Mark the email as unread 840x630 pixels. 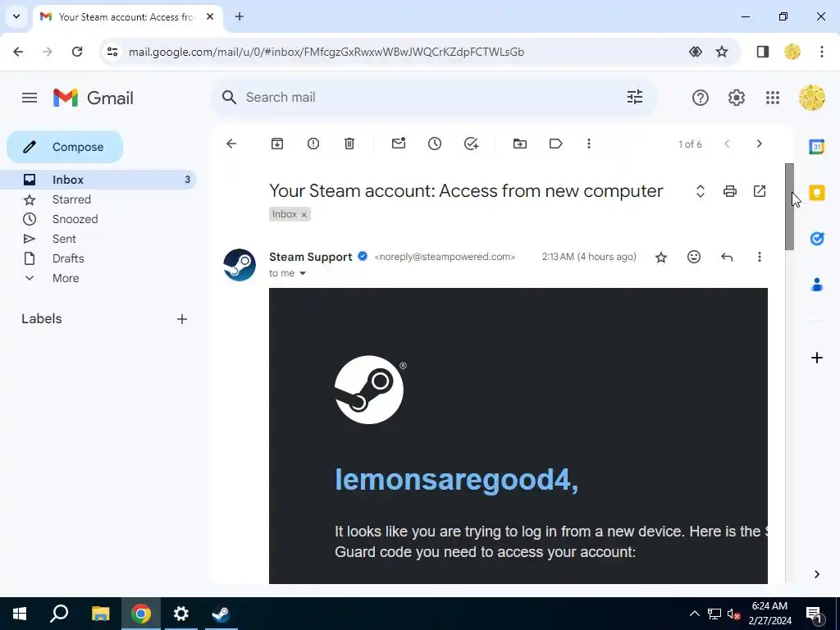click(x=399, y=144)
